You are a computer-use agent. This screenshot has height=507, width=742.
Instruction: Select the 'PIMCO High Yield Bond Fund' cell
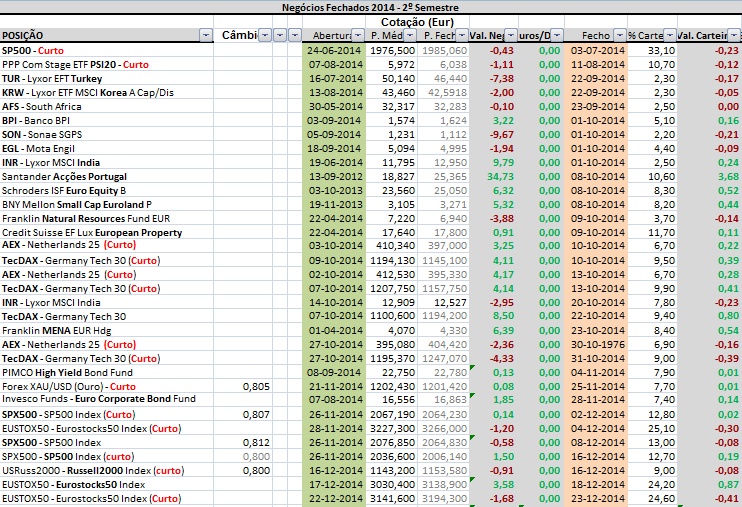click(x=107, y=373)
